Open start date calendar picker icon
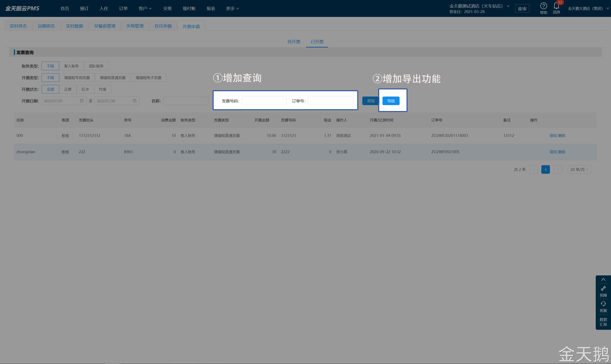The width and height of the screenshot is (611, 364). pyautogui.click(x=82, y=101)
